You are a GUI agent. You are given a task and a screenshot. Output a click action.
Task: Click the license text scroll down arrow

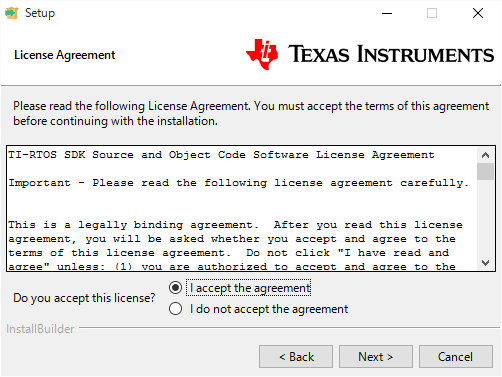[485, 263]
